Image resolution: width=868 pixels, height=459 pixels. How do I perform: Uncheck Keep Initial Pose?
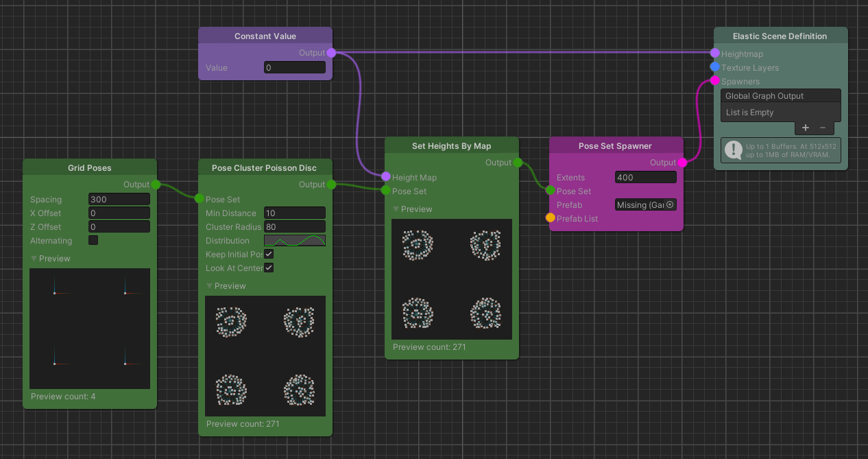[x=269, y=254]
